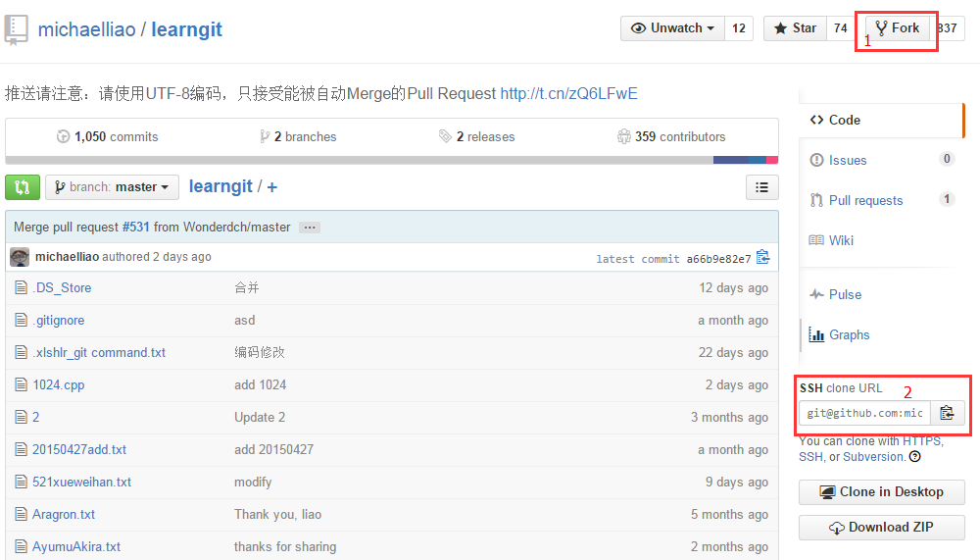This screenshot has width=980, height=560.
Task: Click the file icon beside .DS_Store
Action: (22, 287)
